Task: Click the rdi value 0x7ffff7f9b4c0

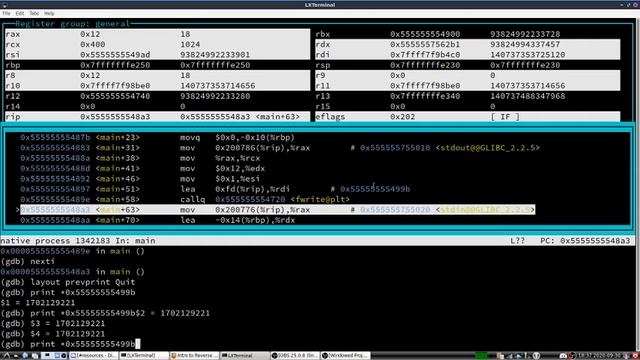Action: coord(425,55)
